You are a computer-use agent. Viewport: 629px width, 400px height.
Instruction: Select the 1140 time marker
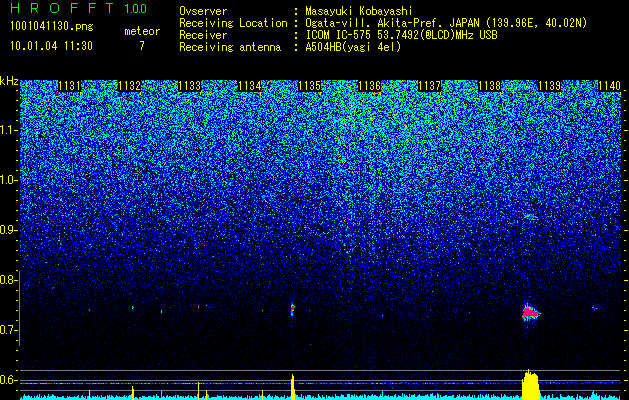click(609, 86)
